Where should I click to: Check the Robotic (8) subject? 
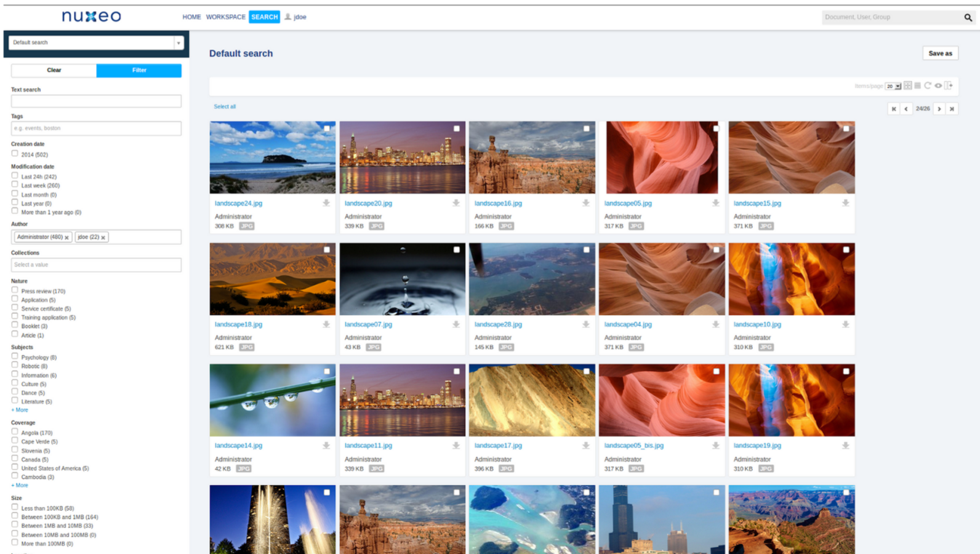click(15, 365)
